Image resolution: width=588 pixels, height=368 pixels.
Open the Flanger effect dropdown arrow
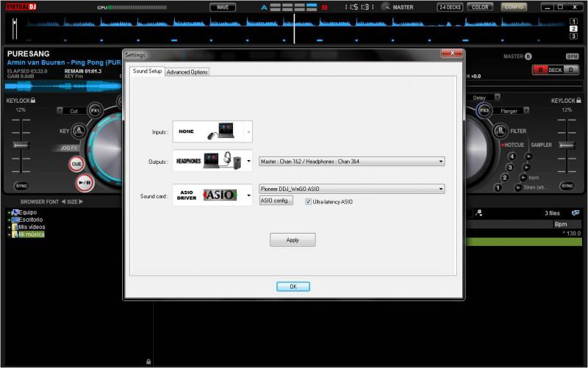coord(526,110)
